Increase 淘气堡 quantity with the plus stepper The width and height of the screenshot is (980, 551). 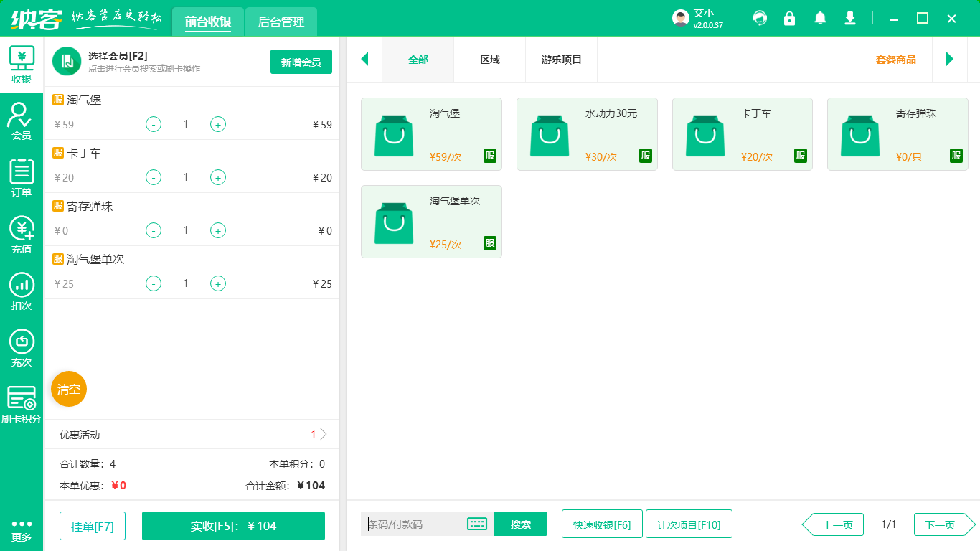click(x=217, y=124)
